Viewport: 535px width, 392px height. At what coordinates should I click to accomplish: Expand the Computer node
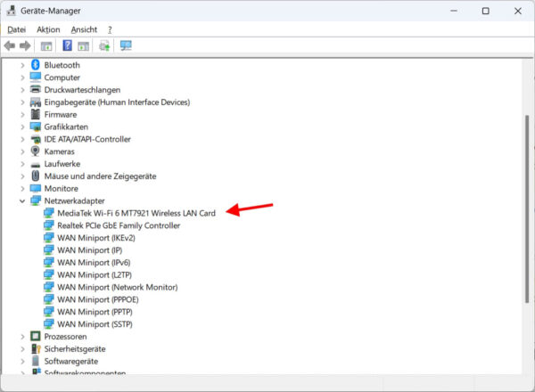click(x=22, y=78)
